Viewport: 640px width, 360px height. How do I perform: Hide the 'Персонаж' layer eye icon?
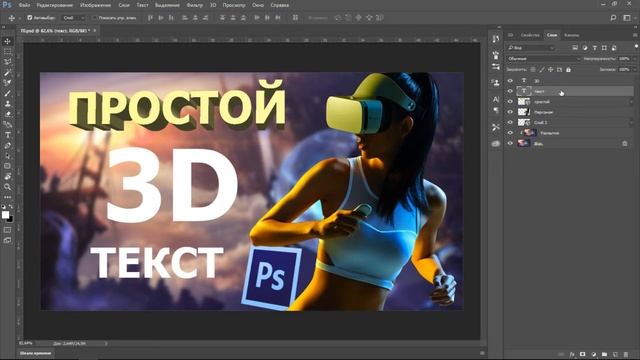510,112
